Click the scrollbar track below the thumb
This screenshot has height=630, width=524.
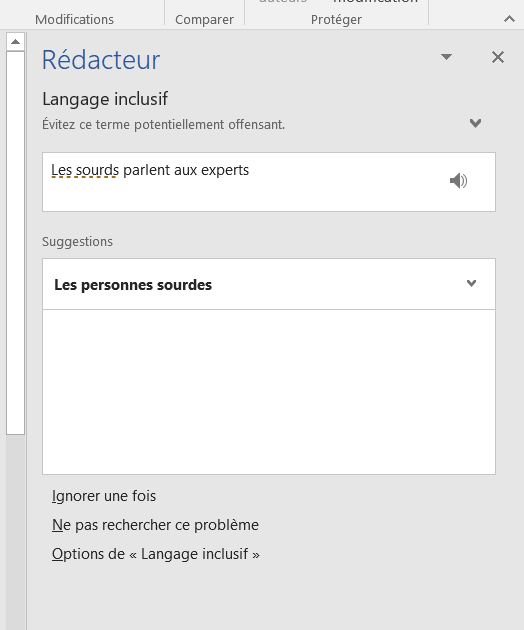[x=15, y=532]
